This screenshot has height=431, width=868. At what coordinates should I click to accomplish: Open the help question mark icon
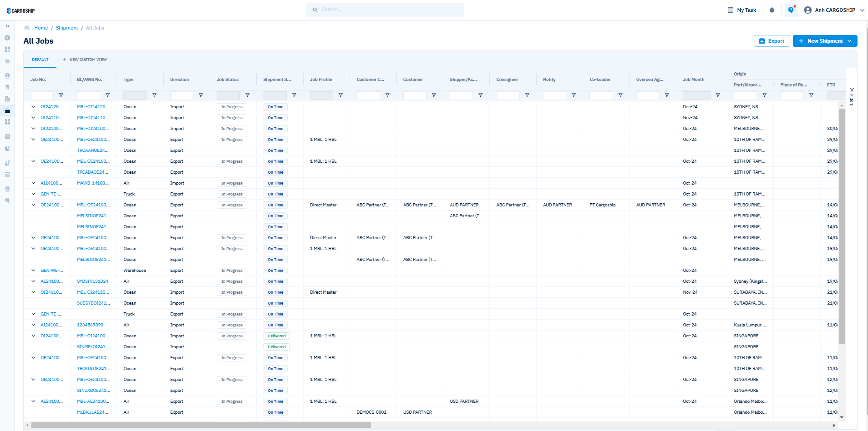[x=791, y=10]
